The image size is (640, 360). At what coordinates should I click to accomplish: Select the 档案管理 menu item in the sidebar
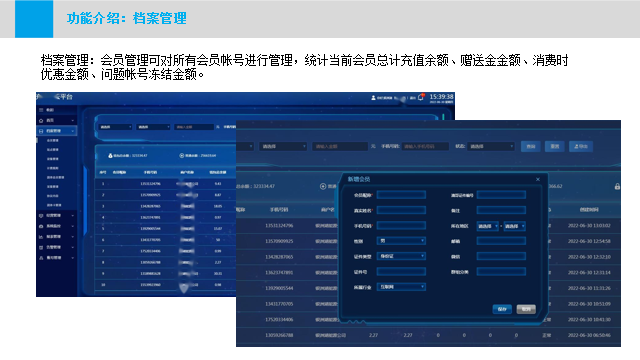tap(57, 131)
